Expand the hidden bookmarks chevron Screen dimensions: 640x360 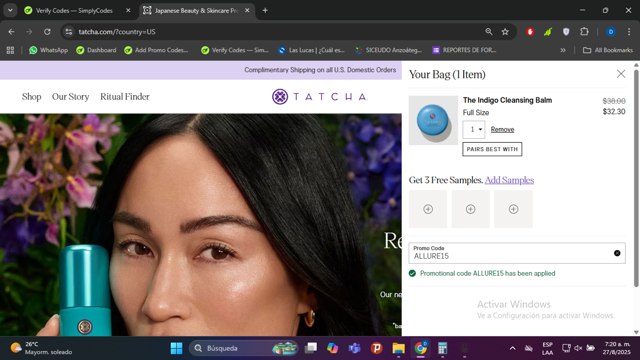(563, 50)
